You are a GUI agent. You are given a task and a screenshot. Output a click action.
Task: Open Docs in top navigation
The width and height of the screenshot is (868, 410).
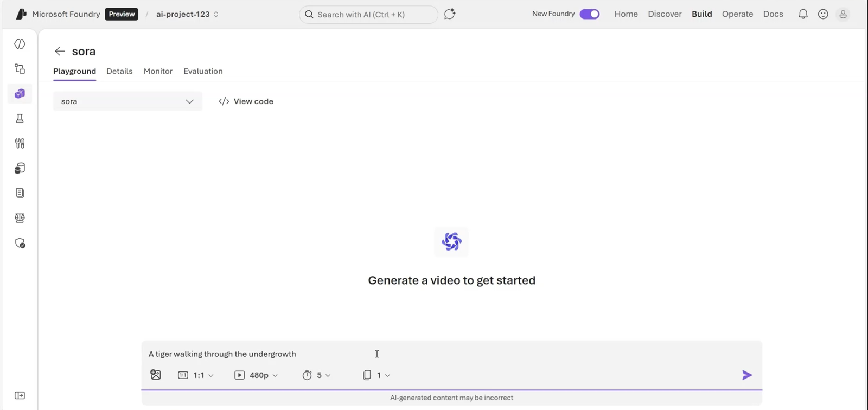773,14
